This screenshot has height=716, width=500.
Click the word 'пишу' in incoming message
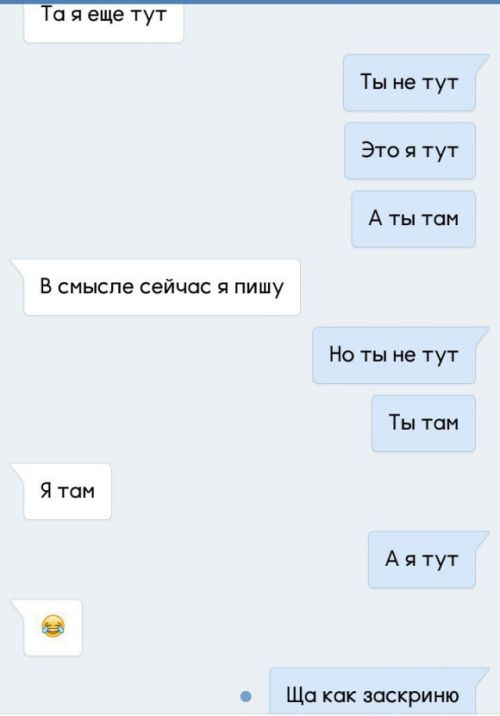259,288
